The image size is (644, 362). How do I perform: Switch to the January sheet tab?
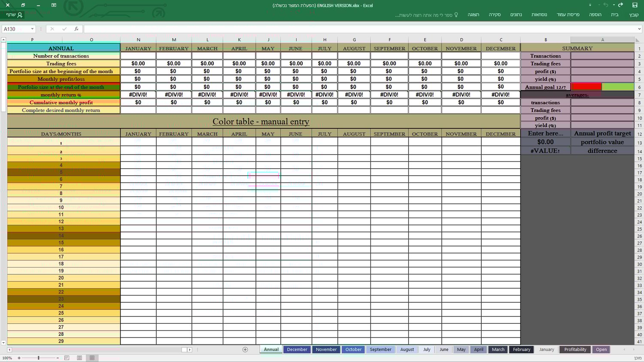click(x=547, y=350)
